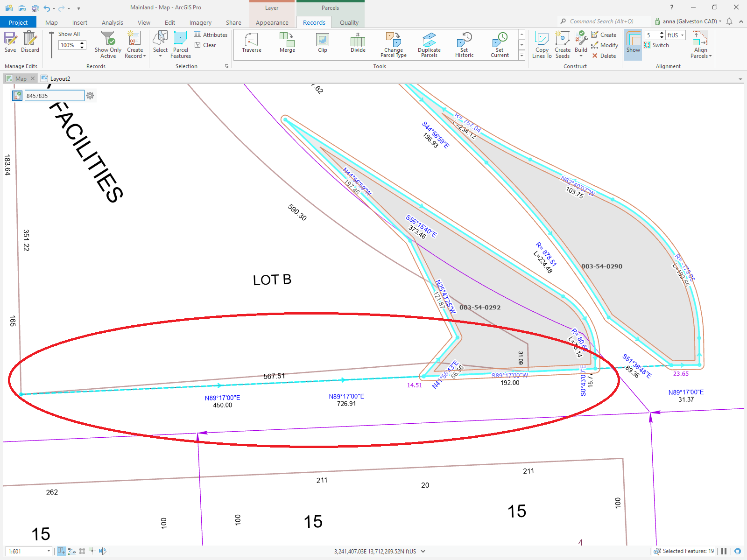
Task: Expand the Select tool dropdown arrow
Action: [x=160, y=56]
